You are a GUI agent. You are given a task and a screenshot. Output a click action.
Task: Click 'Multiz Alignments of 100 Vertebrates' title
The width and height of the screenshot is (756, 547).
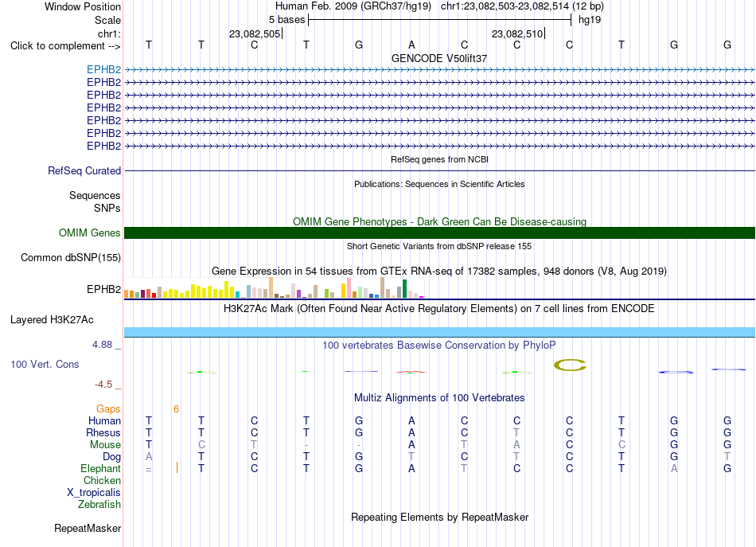(439, 398)
